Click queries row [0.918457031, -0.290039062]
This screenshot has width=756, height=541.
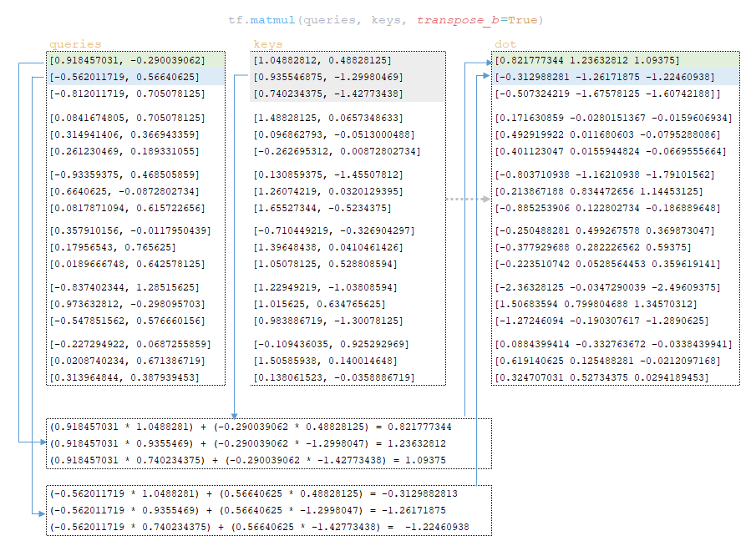pyautogui.click(x=127, y=60)
